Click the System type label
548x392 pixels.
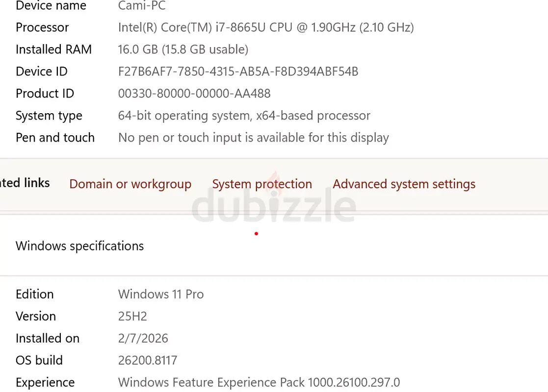[49, 116]
